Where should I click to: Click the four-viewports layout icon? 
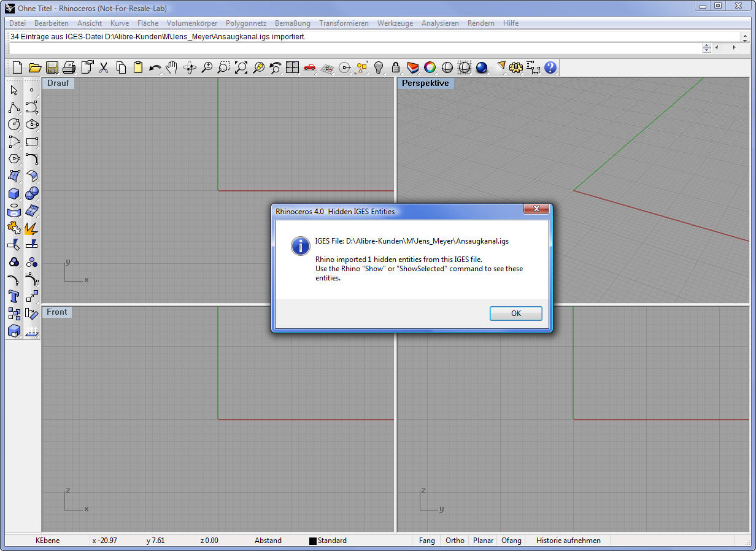(292, 67)
